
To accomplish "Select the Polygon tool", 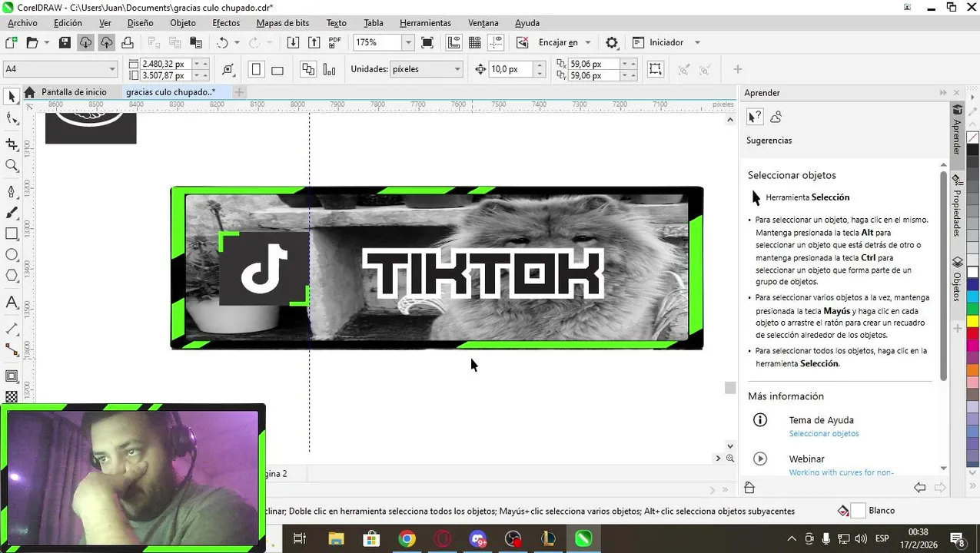I will (x=12, y=276).
